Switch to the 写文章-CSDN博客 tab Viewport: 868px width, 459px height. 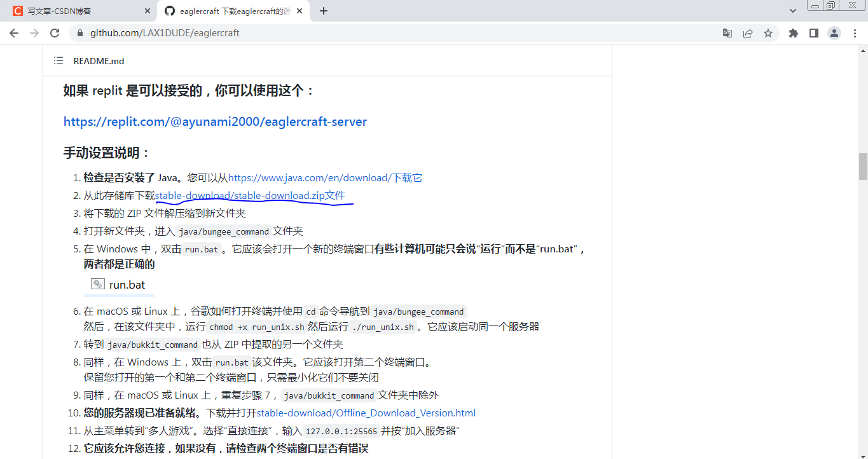(79, 11)
